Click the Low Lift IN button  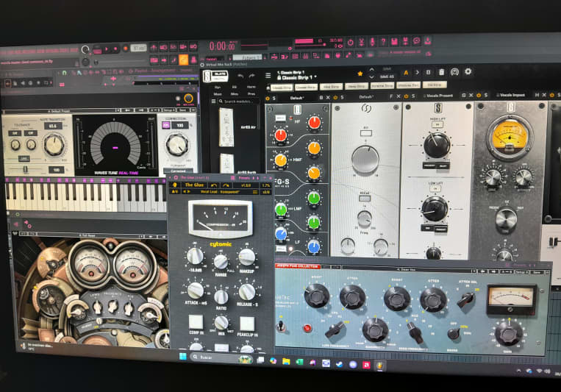(x=435, y=189)
